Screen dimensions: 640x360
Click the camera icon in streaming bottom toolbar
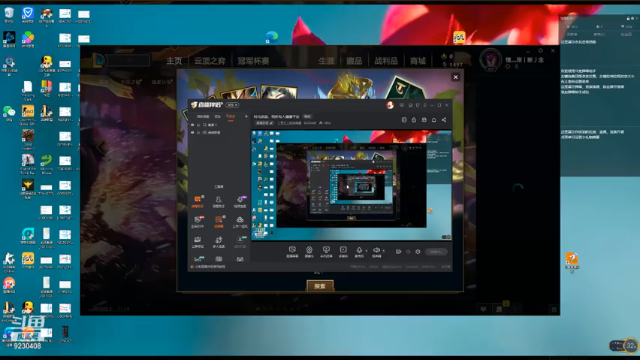309,251
